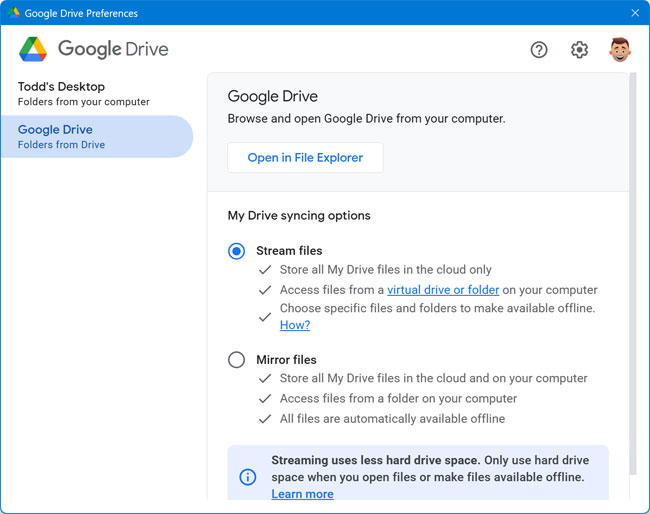
Task: Click the How? link
Action: tap(295, 325)
